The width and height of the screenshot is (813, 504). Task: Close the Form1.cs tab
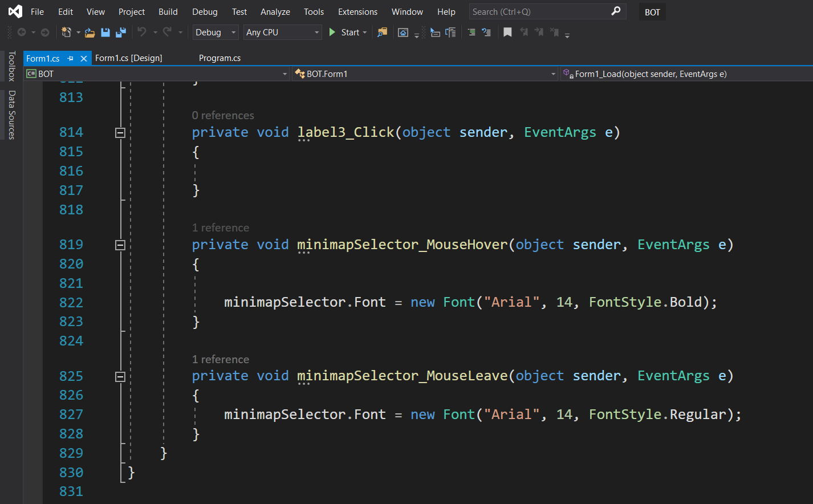tap(84, 58)
